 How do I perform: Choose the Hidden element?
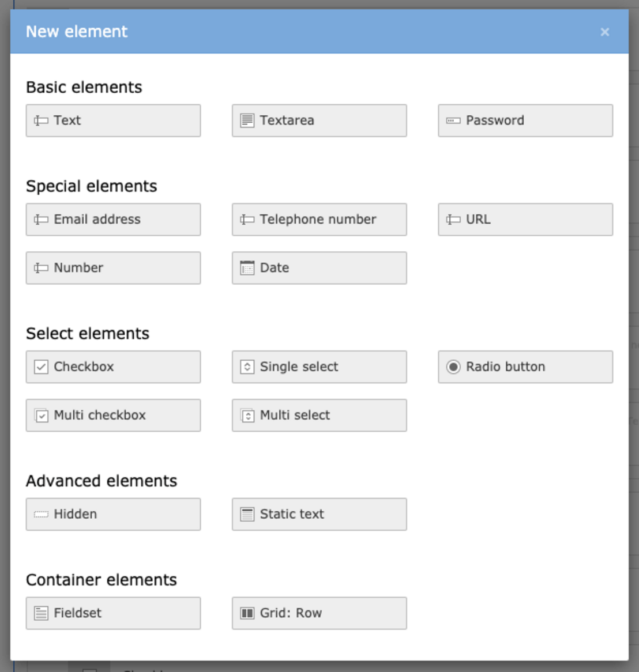[113, 514]
